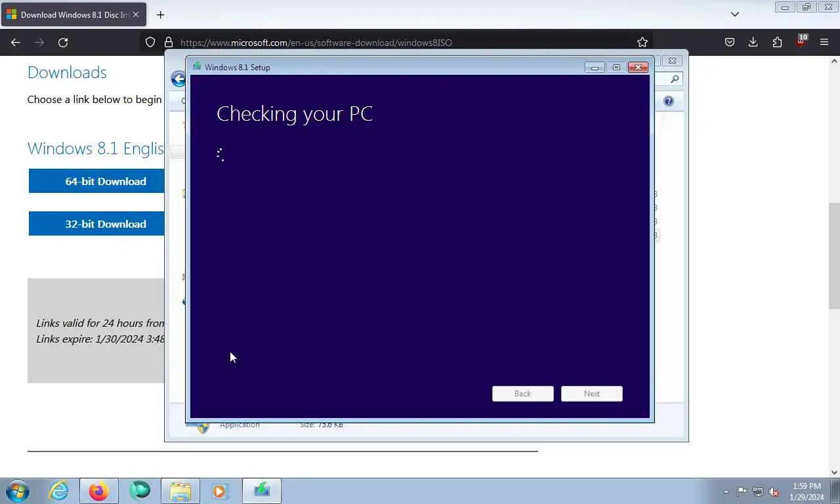Open the taskbar clock and date
The height and width of the screenshot is (504, 840).
(x=807, y=492)
